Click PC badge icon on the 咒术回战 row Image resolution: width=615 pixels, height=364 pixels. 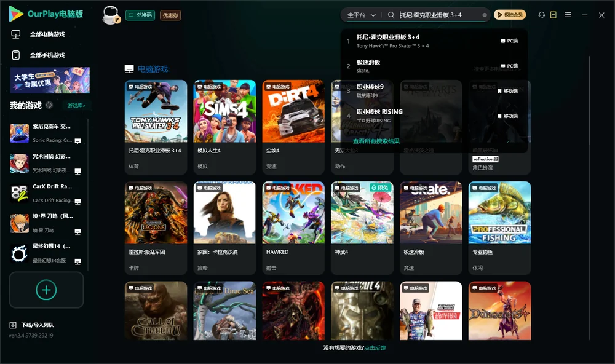77,172
